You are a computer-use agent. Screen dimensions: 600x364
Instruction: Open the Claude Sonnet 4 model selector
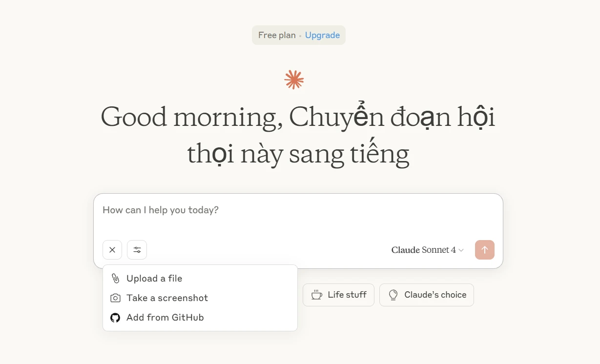tap(427, 250)
